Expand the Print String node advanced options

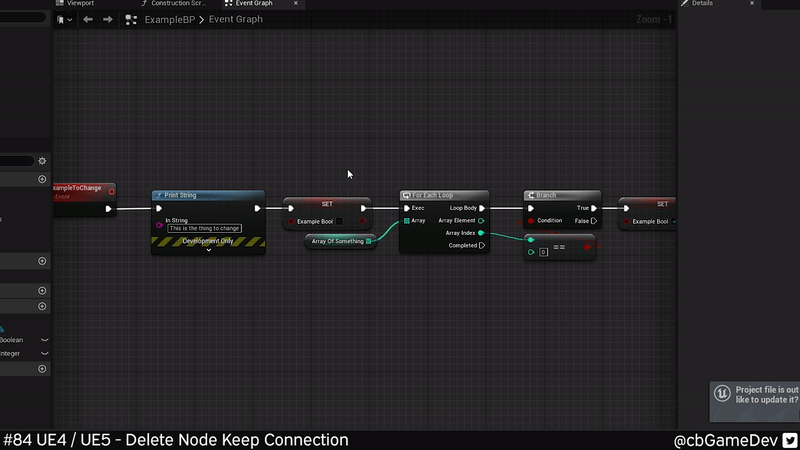[x=209, y=250]
